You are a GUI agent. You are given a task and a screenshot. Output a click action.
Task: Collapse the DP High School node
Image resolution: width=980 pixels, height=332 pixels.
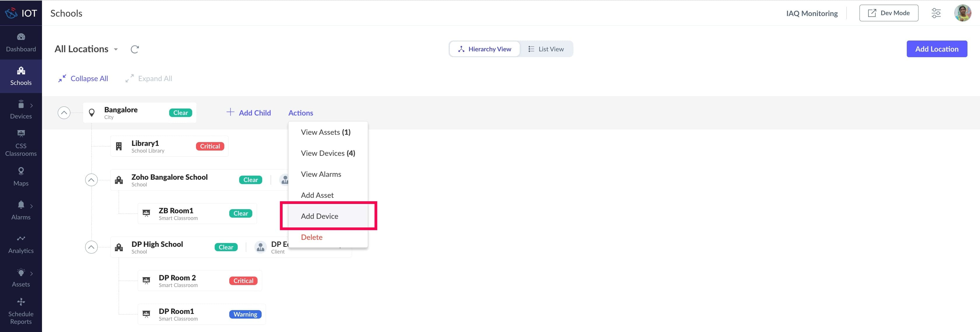(x=91, y=247)
